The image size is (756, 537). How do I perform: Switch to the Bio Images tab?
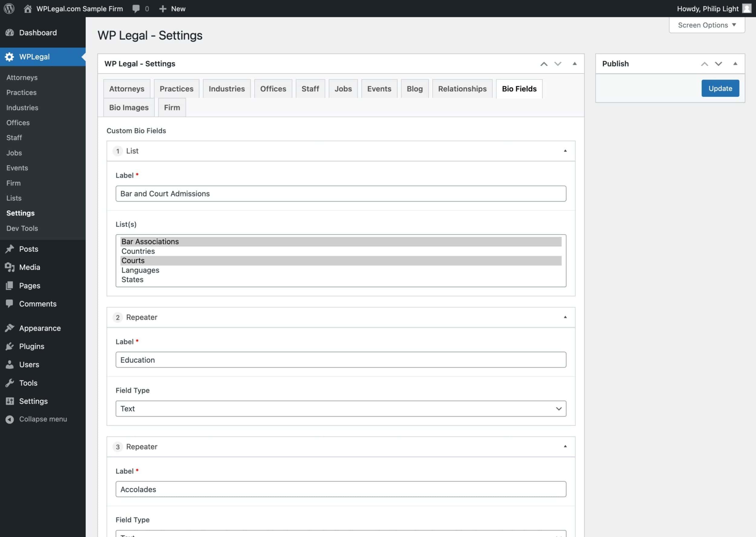[x=129, y=108]
